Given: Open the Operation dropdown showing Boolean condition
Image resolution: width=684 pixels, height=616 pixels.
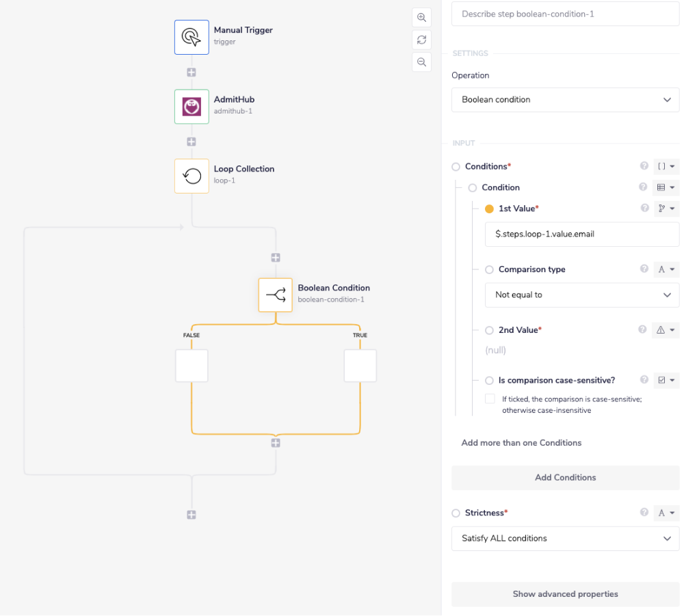Looking at the screenshot, I should coord(565,100).
